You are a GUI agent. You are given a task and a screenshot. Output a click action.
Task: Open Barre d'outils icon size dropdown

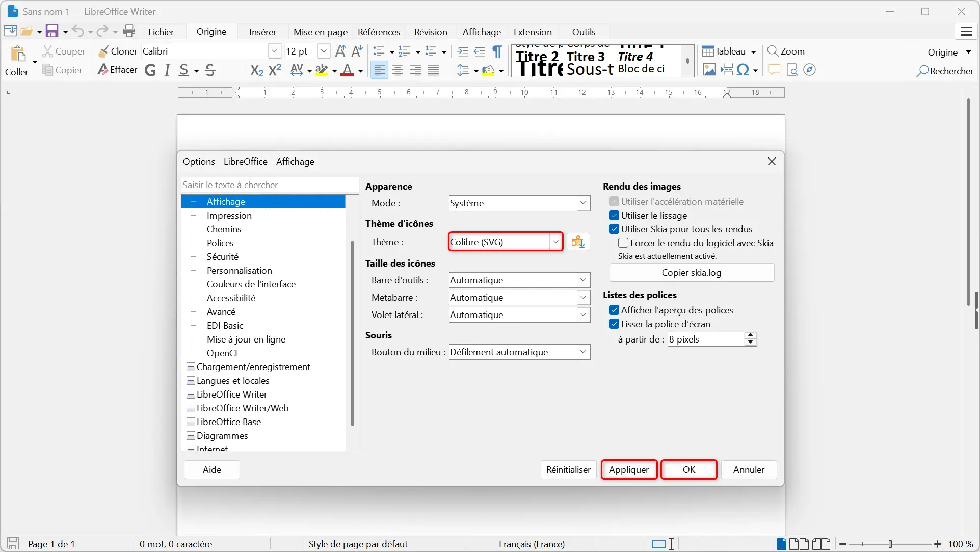coord(519,280)
